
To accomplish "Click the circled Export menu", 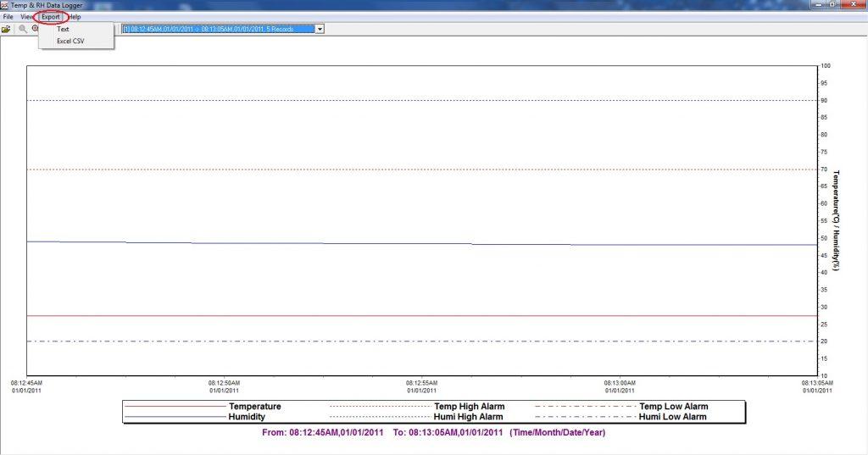I will pos(52,17).
